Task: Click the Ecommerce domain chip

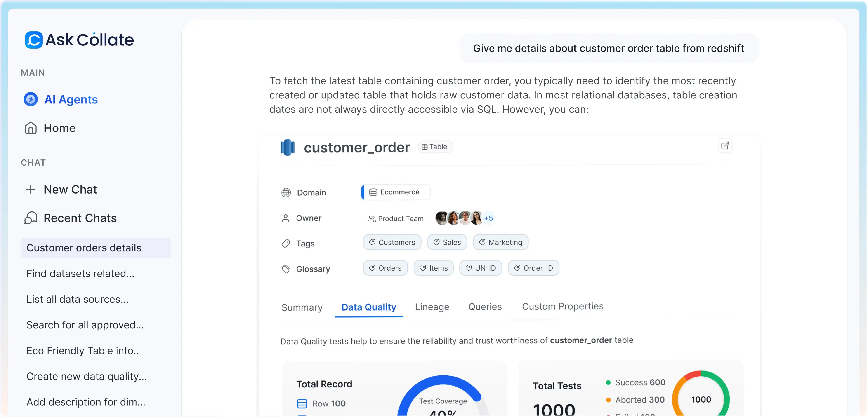Action: point(396,192)
